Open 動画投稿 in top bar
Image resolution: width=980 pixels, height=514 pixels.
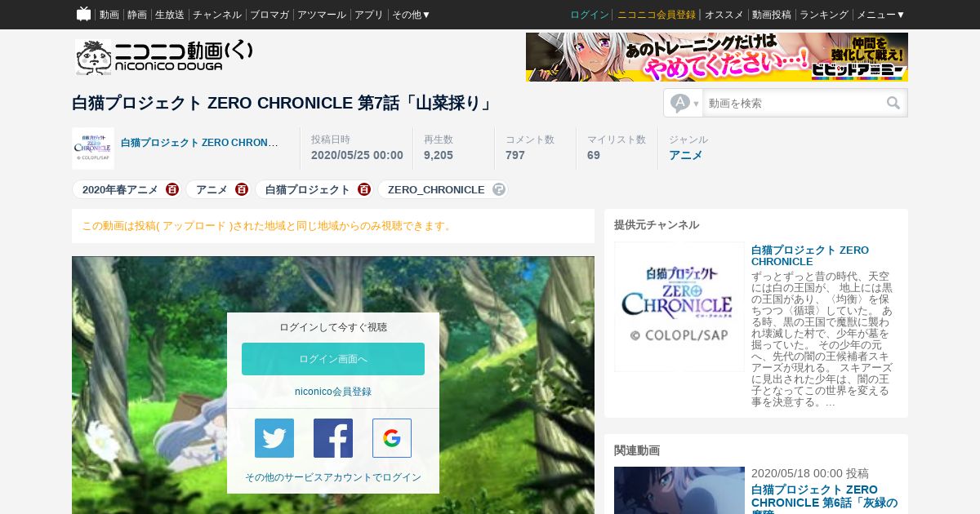coord(772,15)
